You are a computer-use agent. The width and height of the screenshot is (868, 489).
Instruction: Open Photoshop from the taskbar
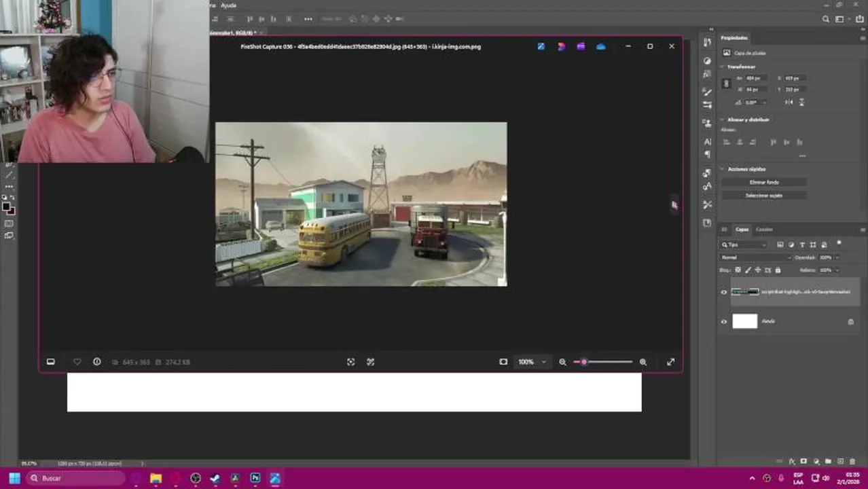point(255,478)
